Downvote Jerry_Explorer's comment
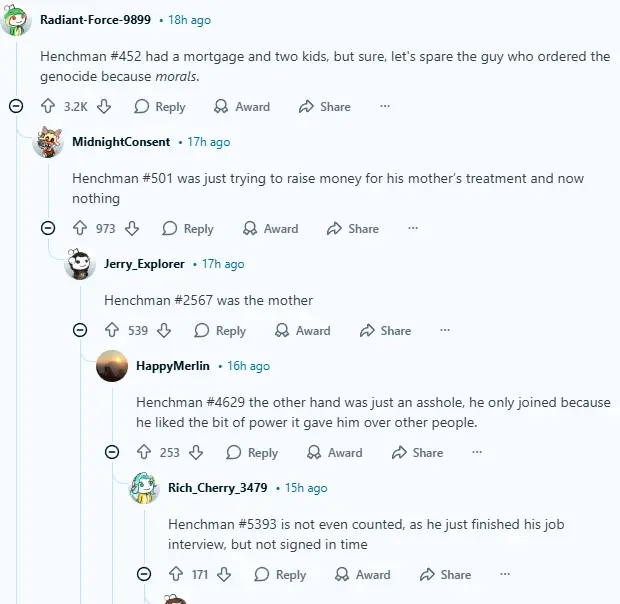620x604 pixels. (x=165, y=330)
